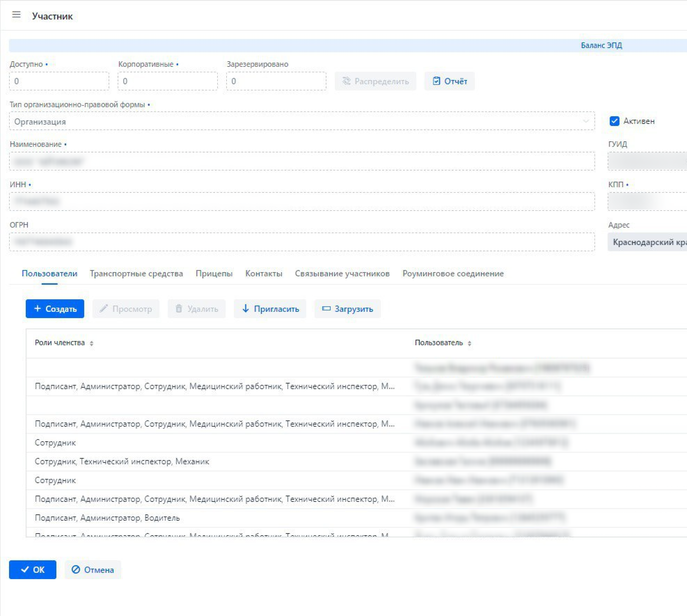Viewport: 687px width, 616px height.
Task: Click the Загрузить button
Action: click(348, 309)
